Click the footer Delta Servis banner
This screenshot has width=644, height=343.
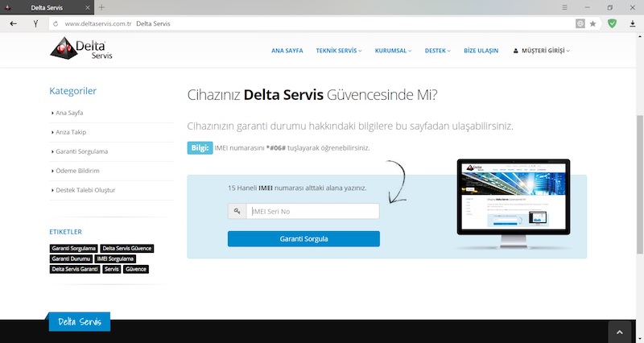(79, 321)
